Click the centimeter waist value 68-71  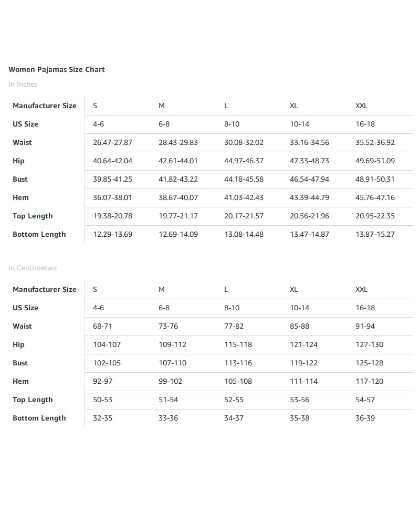(102, 326)
